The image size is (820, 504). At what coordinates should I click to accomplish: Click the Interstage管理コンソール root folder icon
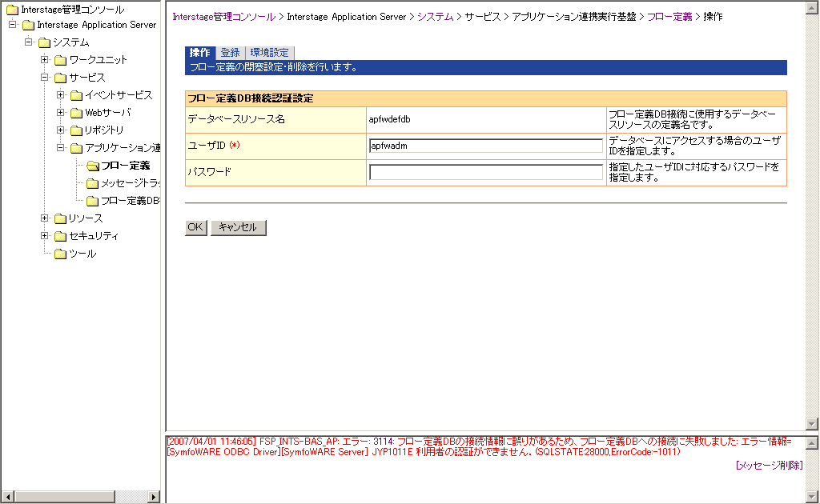12,10
